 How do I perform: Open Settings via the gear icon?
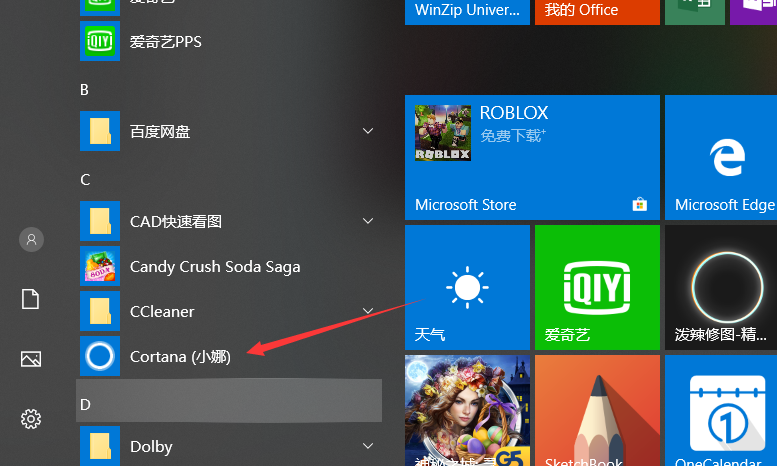pos(31,419)
